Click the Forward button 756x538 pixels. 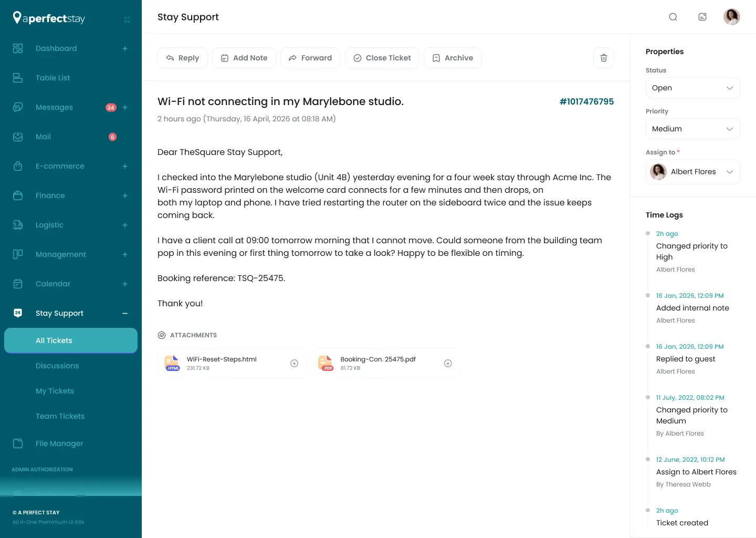[x=310, y=58]
